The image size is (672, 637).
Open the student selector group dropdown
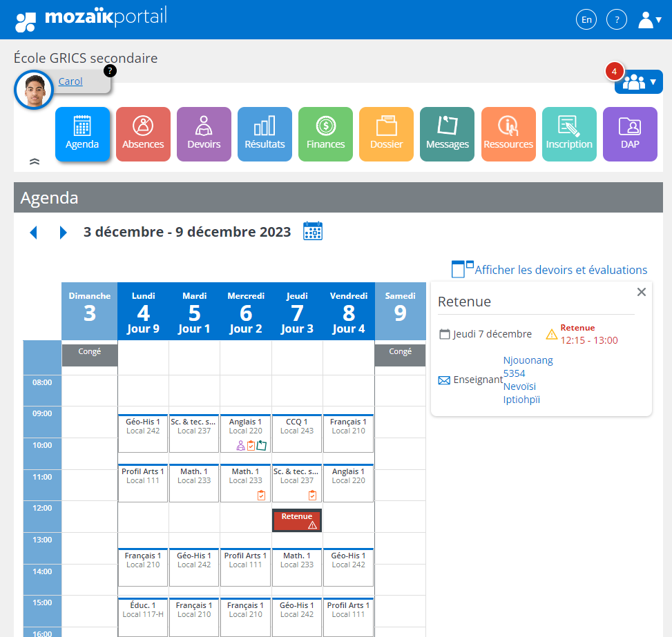click(x=639, y=82)
